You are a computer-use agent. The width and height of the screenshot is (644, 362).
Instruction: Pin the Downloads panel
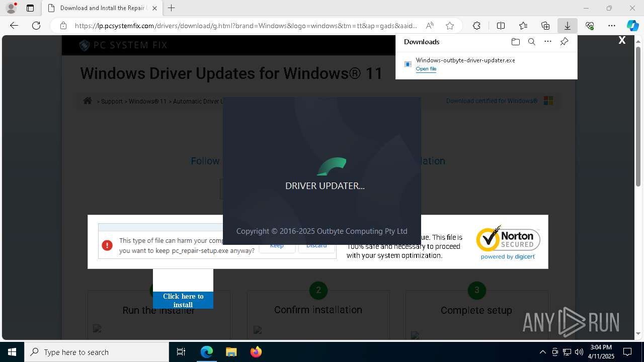click(565, 42)
